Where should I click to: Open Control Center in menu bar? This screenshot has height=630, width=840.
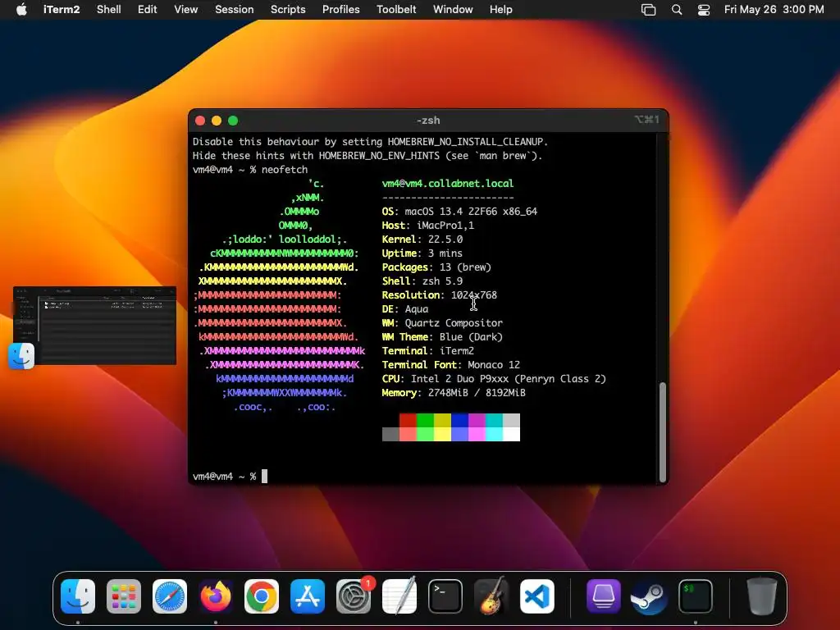coord(703,10)
